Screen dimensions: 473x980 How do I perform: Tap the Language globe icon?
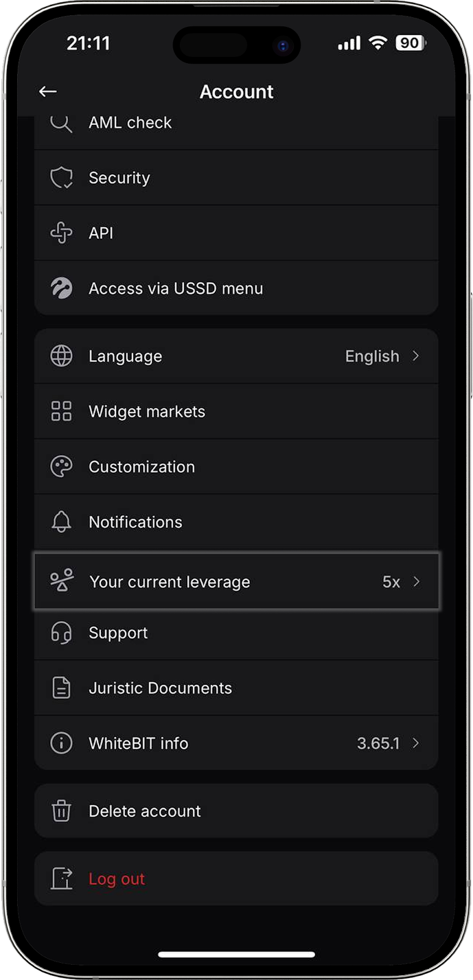click(61, 356)
